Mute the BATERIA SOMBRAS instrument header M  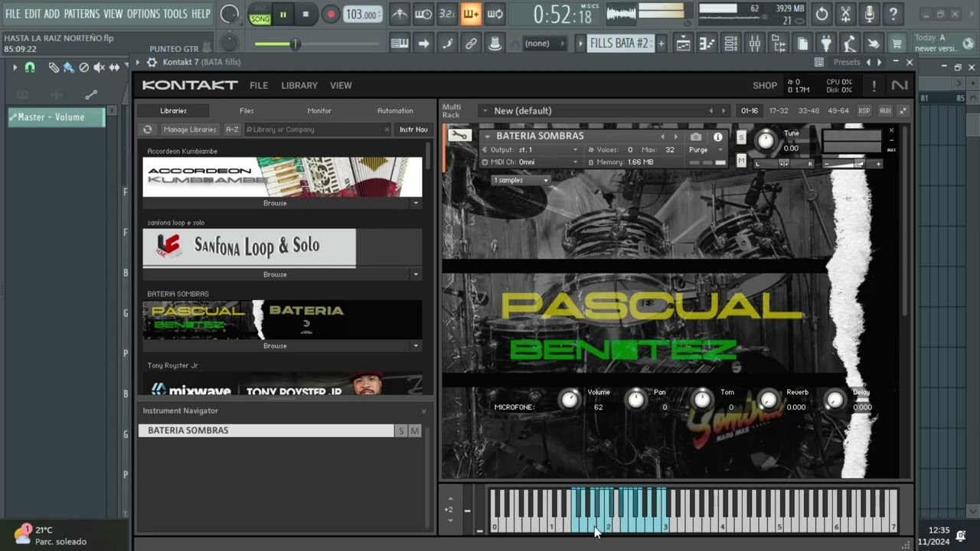pyautogui.click(x=741, y=160)
